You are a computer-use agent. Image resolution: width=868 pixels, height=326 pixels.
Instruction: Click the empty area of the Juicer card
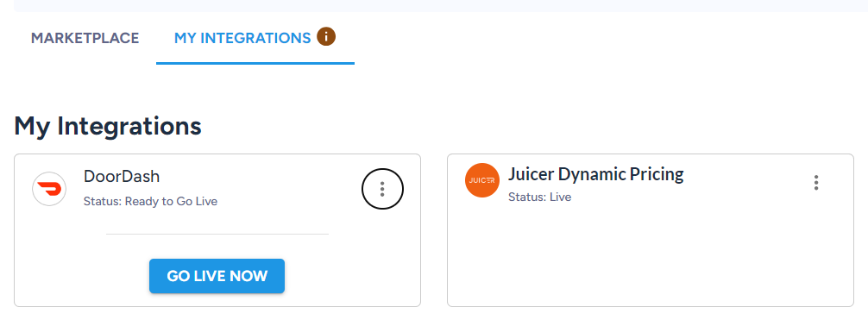click(x=651, y=254)
